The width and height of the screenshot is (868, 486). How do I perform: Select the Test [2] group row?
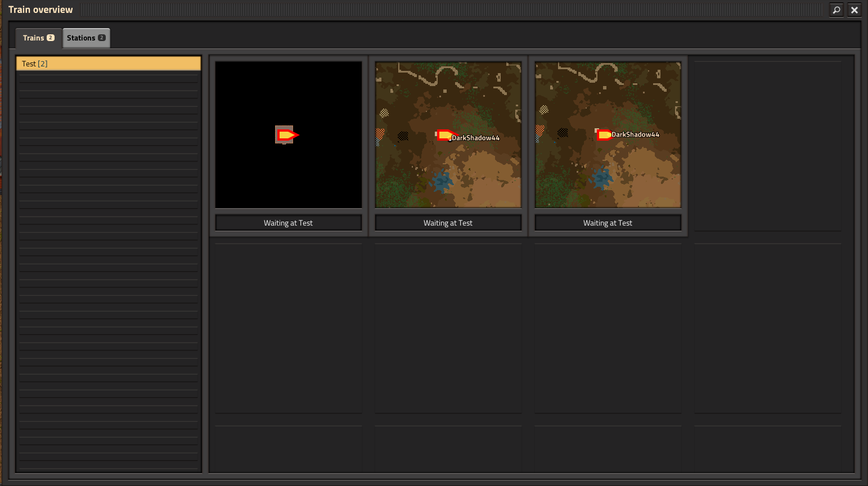[x=109, y=64]
